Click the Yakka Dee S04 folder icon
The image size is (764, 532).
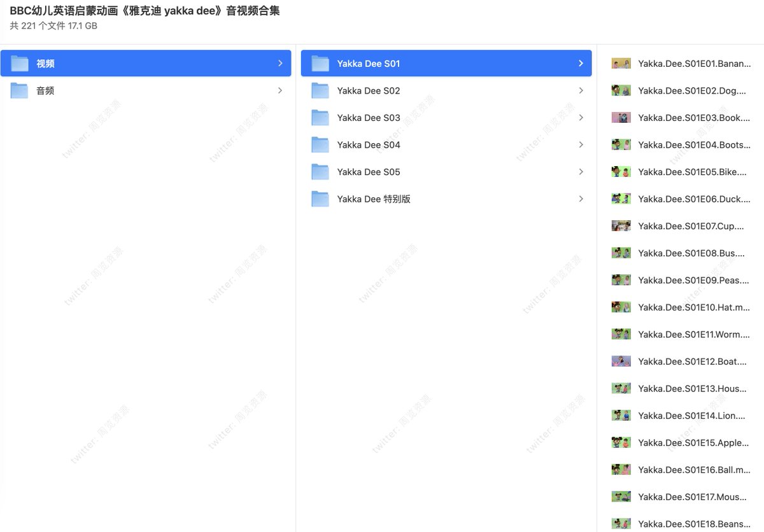coord(320,144)
